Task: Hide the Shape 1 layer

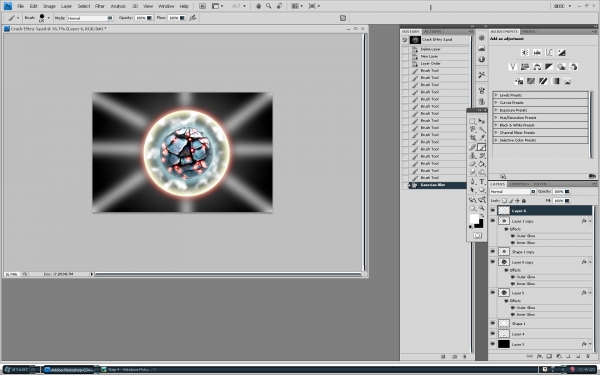Action: tap(492, 323)
